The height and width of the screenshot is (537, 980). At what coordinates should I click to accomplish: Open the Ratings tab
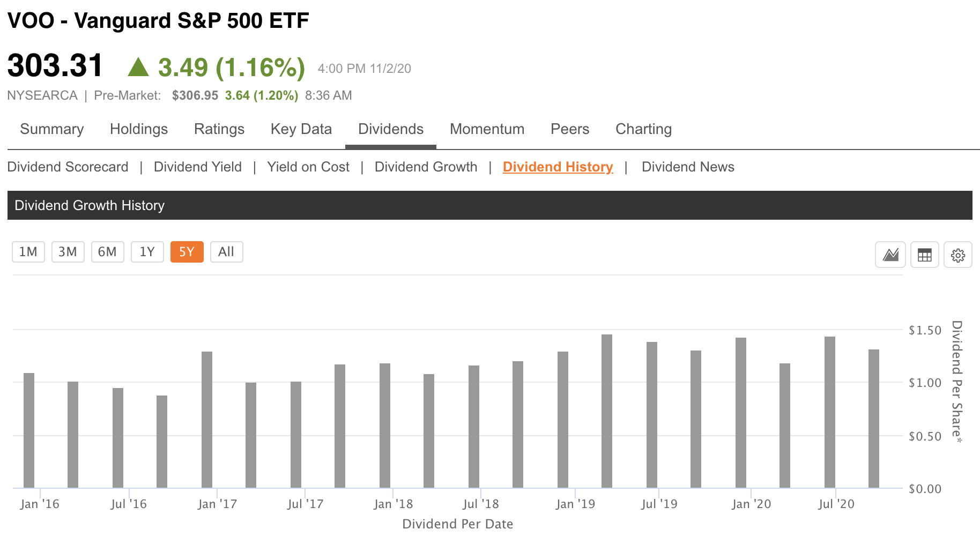(x=219, y=129)
